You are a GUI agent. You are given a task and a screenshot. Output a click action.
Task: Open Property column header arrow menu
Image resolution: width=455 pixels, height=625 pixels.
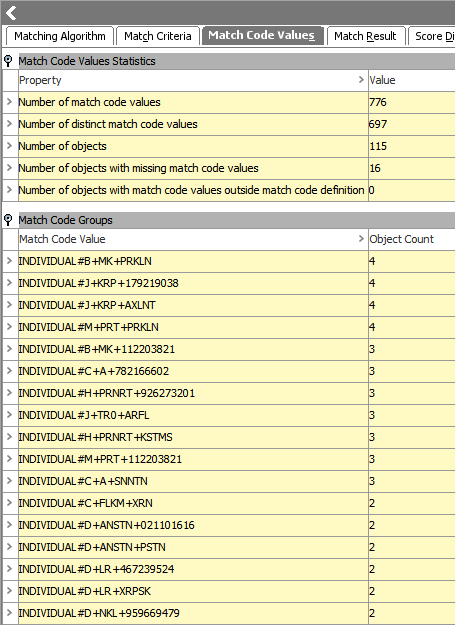pos(361,80)
